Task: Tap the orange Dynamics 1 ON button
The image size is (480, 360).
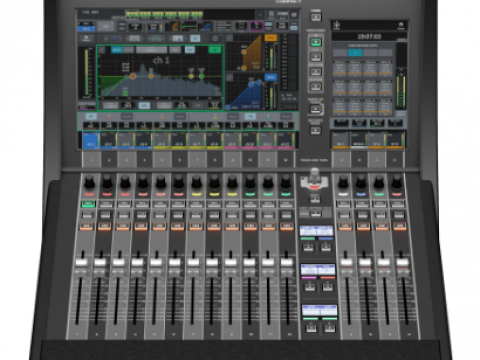Action: 270,38
